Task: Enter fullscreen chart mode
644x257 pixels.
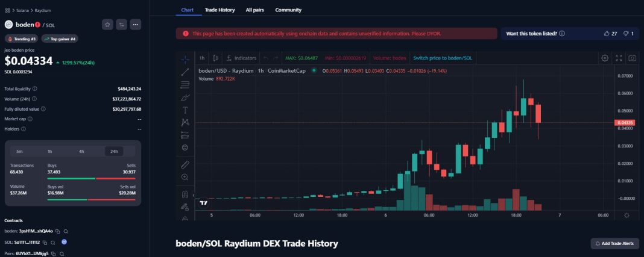Action: [x=618, y=58]
